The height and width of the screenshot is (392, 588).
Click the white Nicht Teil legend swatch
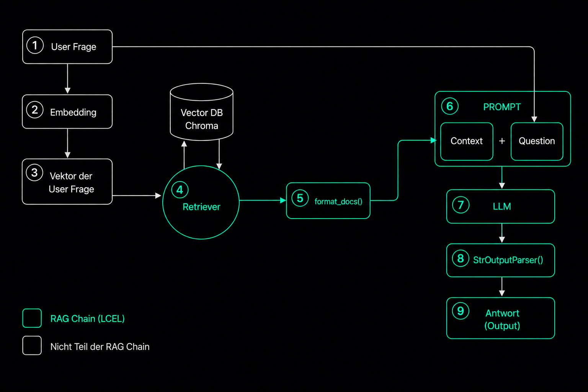pyautogui.click(x=32, y=346)
